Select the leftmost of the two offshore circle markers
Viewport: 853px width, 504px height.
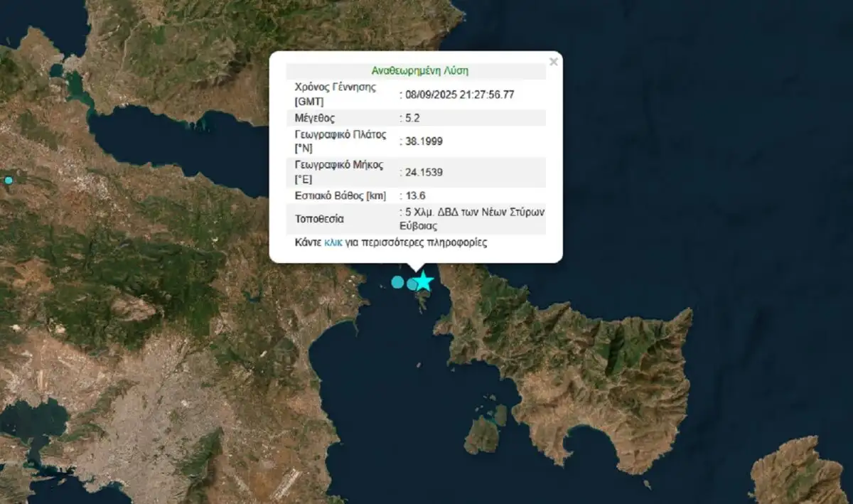pyautogui.click(x=397, y=282)
